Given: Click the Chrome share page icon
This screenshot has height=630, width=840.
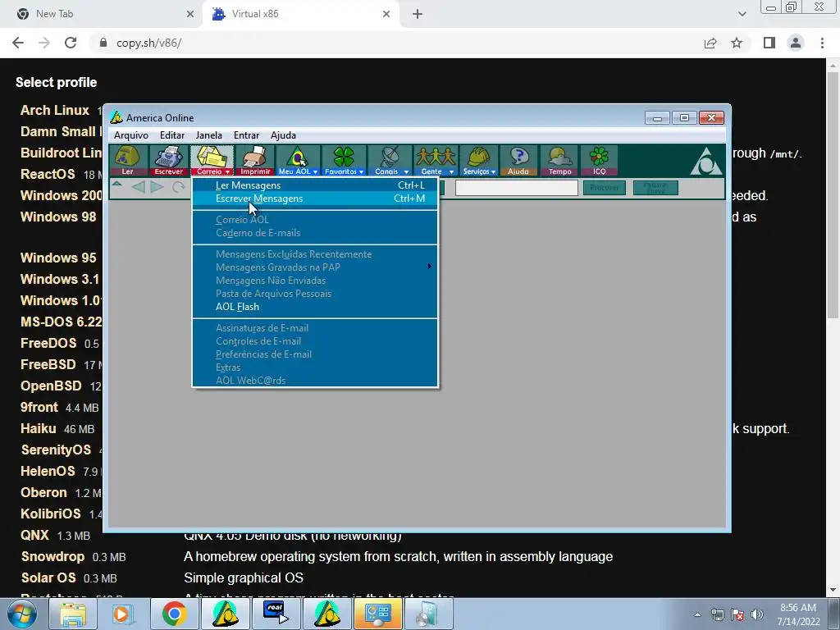Looking at the screenshot, I should (x=710, y=43).
